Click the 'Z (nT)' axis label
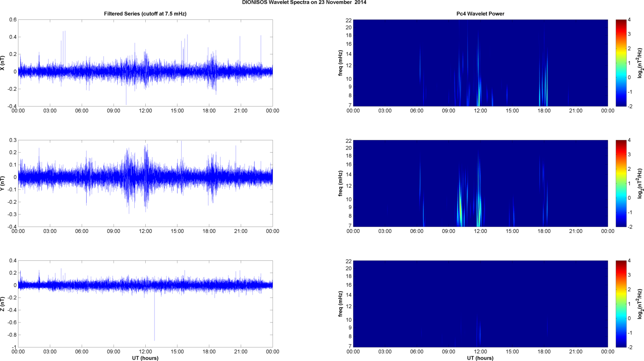The image size is (644, 361). [x=3, y=304]
